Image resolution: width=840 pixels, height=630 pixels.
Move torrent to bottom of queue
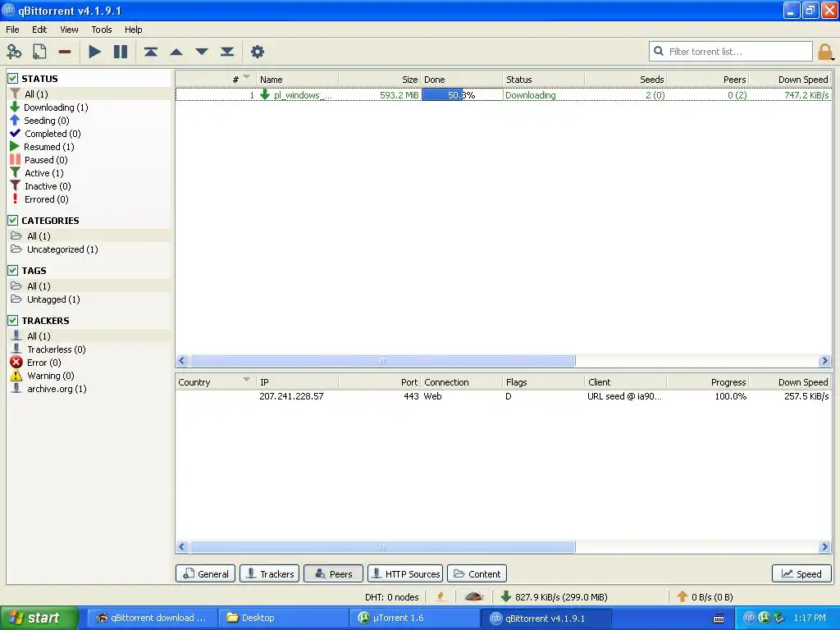[x=227, y=52]
